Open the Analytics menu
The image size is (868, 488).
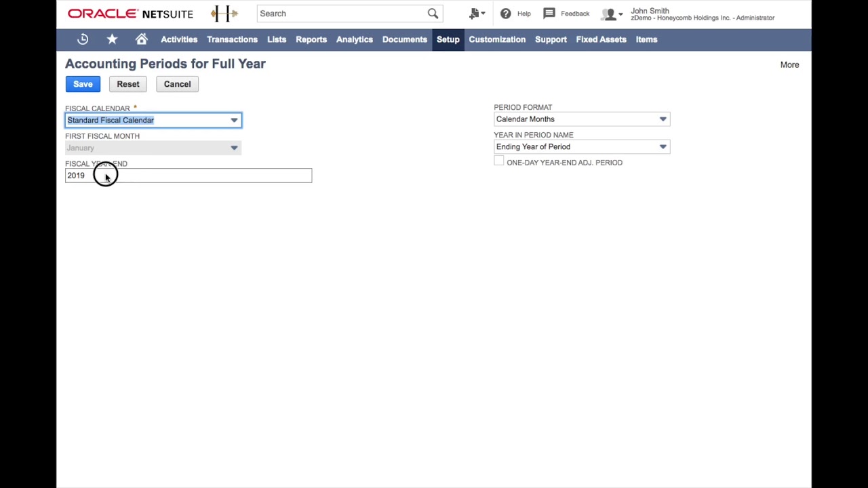click(355, 39)
